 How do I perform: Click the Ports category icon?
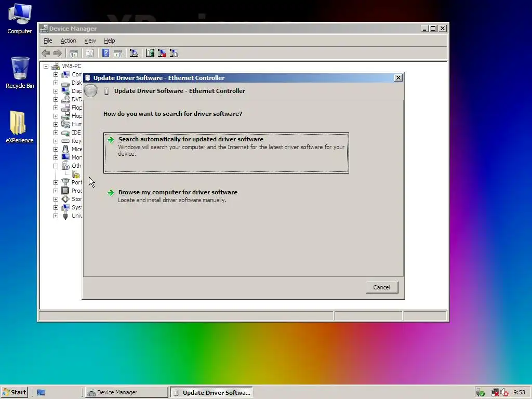(65, 182)
